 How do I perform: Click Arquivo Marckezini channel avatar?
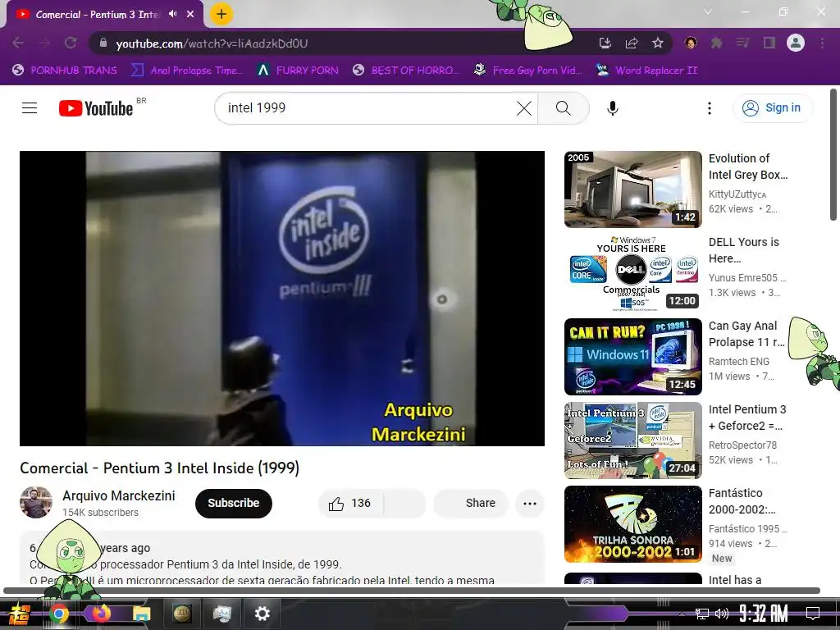pyautogui.click(x=36, y=503)
